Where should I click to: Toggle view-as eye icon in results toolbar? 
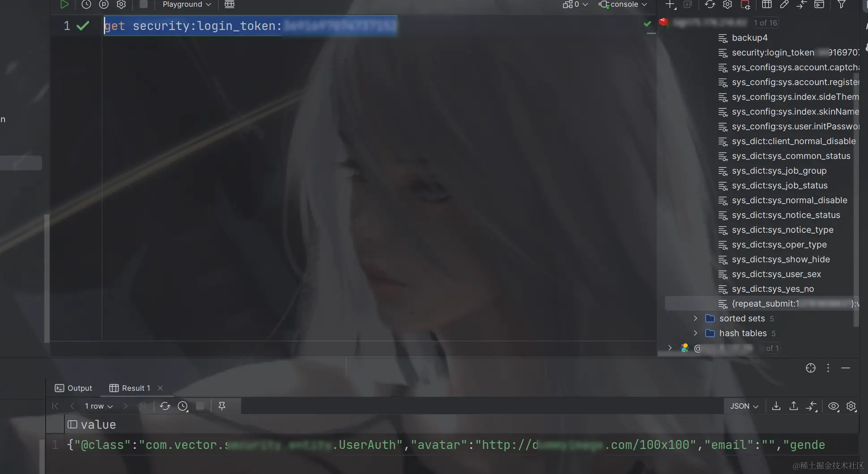point(834,406)
